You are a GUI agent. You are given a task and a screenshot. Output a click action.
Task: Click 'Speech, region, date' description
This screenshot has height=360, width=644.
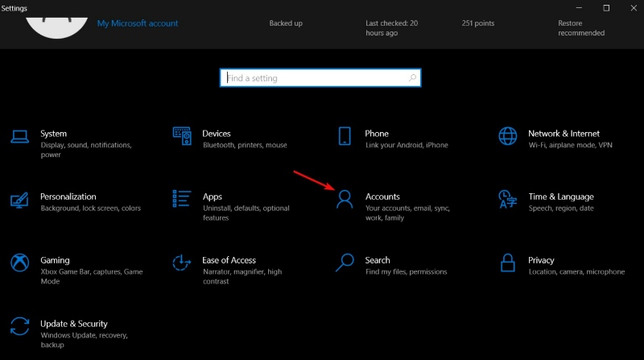(x=561, y=209)
